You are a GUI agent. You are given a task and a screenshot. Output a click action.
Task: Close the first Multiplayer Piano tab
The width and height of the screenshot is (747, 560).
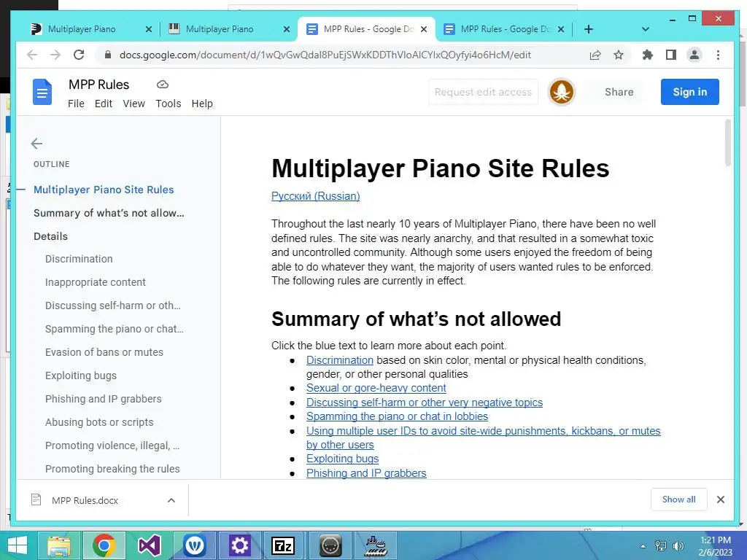coord(149,29)
